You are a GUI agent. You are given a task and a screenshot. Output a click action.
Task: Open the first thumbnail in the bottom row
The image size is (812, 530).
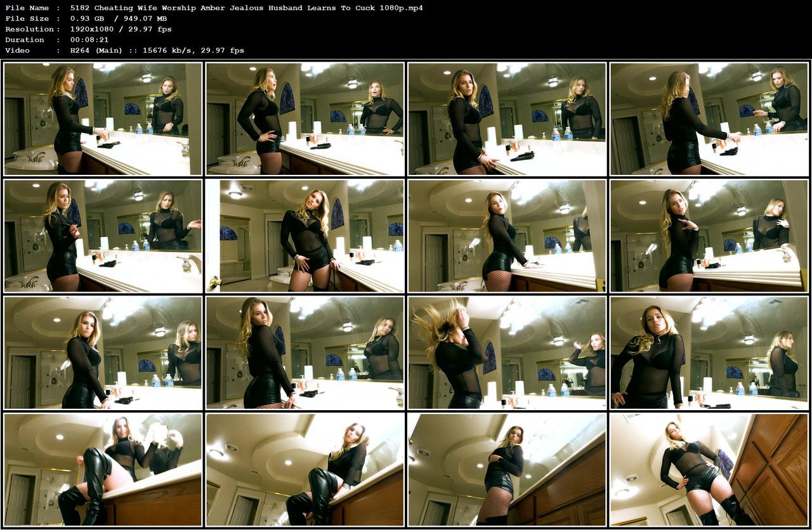point(103,470)
